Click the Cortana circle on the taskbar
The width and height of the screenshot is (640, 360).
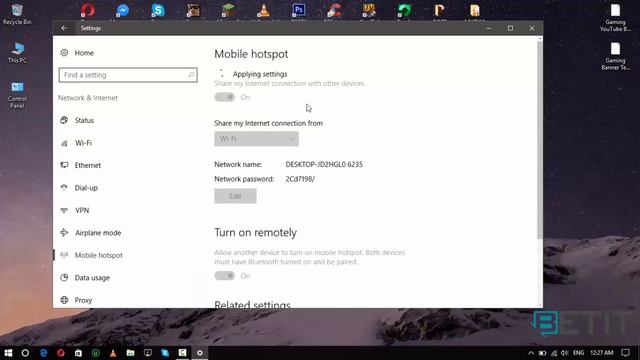(x=25, y=353)
